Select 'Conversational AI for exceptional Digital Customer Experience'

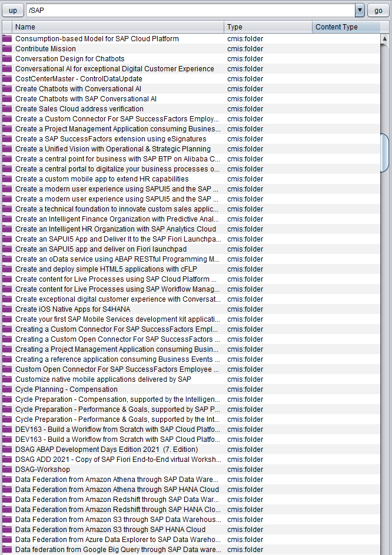pyautogui.click(x=115, y=69)
